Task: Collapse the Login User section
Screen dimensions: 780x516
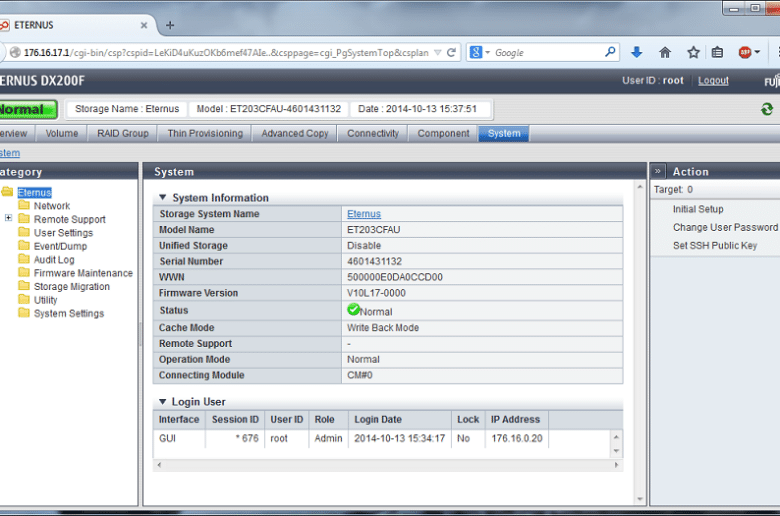Action: click(162, 402)
